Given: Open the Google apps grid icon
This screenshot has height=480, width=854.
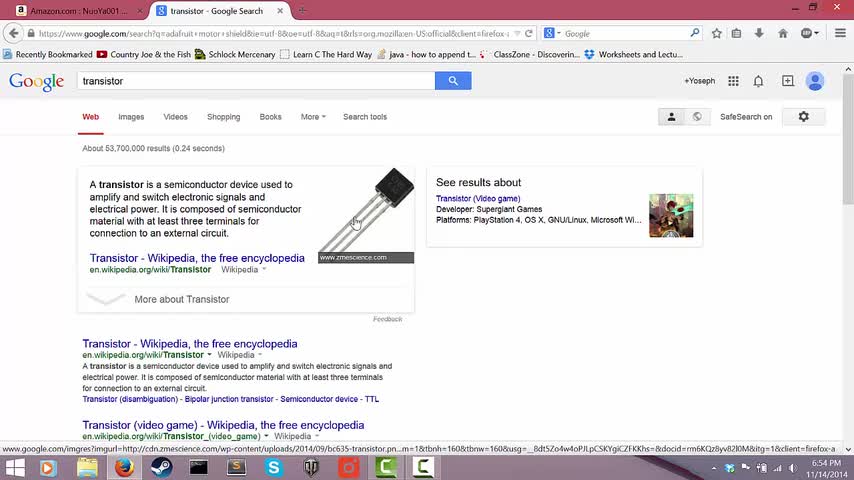Looking at the screenshot, I should click(734, 81).
